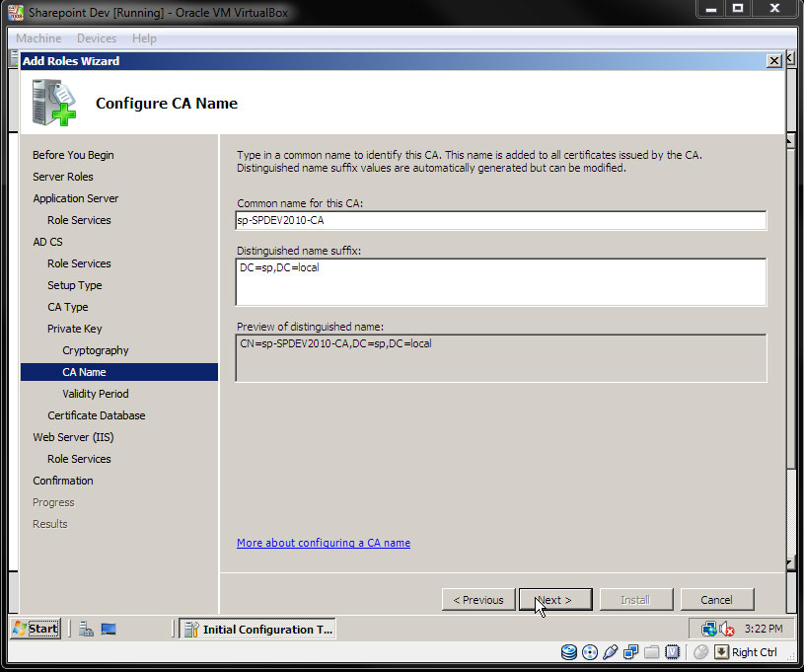Select Role Services under AD CS
The width and height of the screenshot is (804, 672).
click(79, 263)
